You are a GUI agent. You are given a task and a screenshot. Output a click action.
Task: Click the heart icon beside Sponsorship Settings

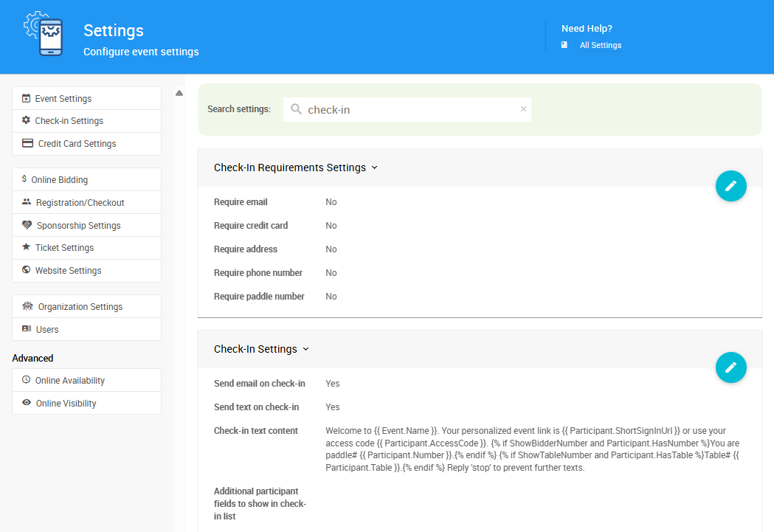pyautogui.click(x=27, y=225)
